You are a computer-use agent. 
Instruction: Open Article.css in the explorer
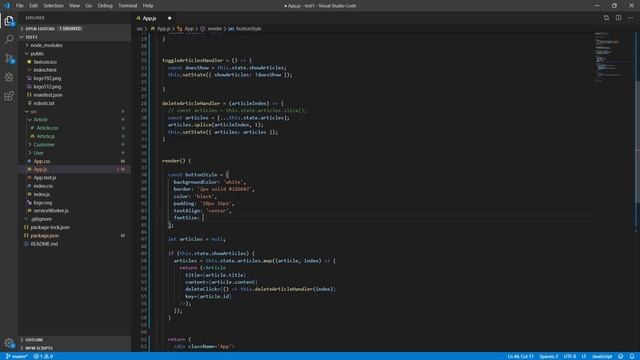(74, 128)
